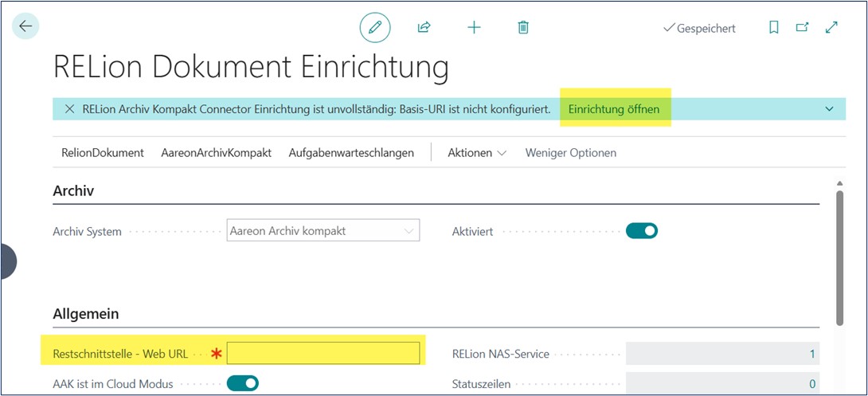Screen dimensions: 868x396
Task: Collapse the Allgemein section header
Action: (86, 314)
